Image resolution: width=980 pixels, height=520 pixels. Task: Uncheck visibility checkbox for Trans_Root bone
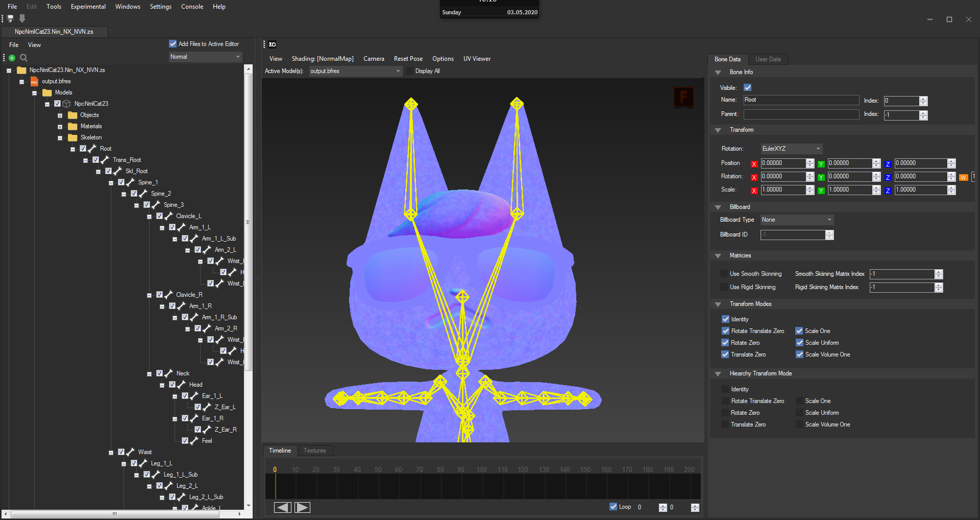(95, 160)
